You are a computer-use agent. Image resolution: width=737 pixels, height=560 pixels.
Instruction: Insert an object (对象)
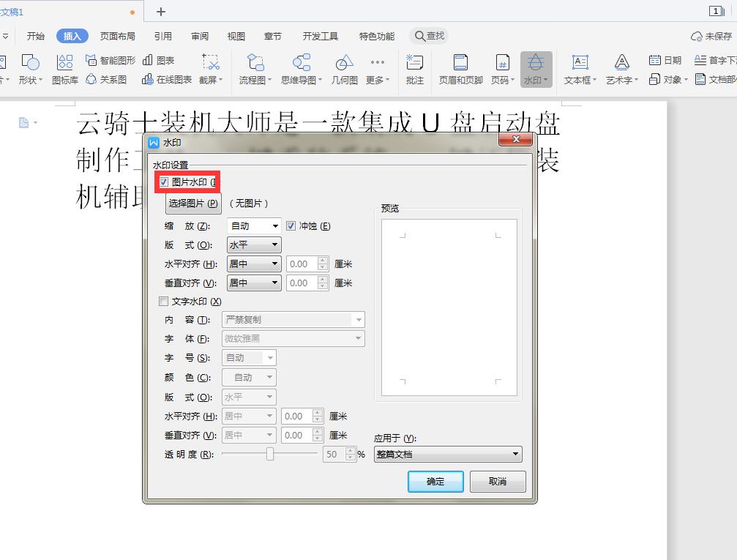pos(668,80)
